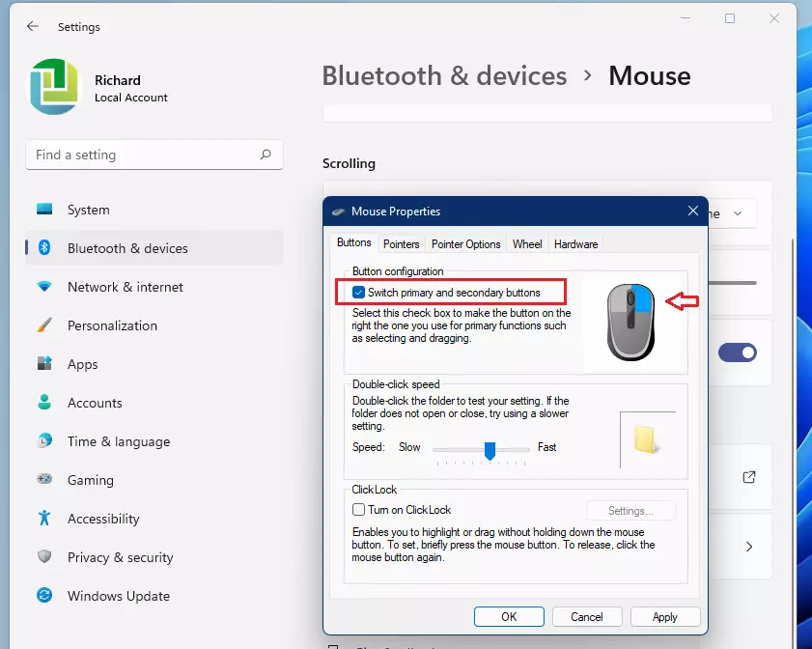812x649 pixels.
Task: Enable the Turn on ClickLock checkbox
Action: [x=358, y=510]
